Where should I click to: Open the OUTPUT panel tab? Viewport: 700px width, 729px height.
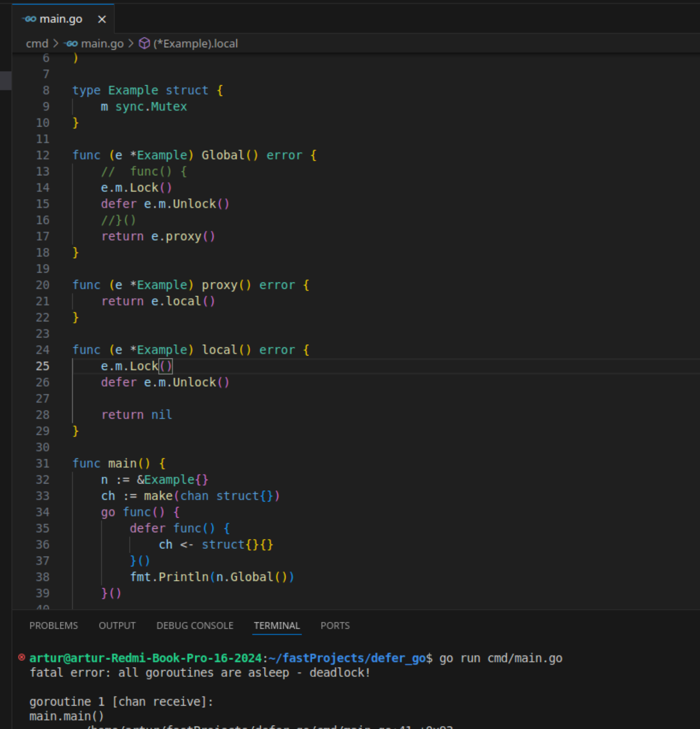pos(117,625)
